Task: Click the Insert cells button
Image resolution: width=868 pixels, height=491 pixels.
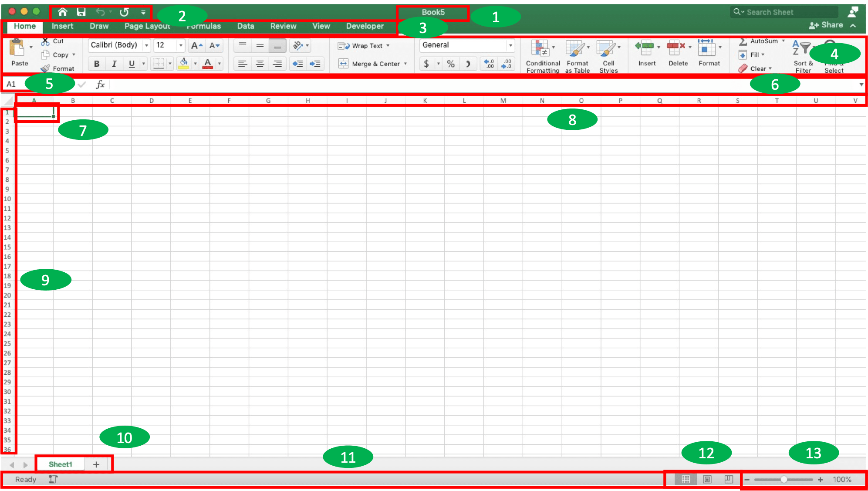Action: pyautogui.click(x=647, y=53)
